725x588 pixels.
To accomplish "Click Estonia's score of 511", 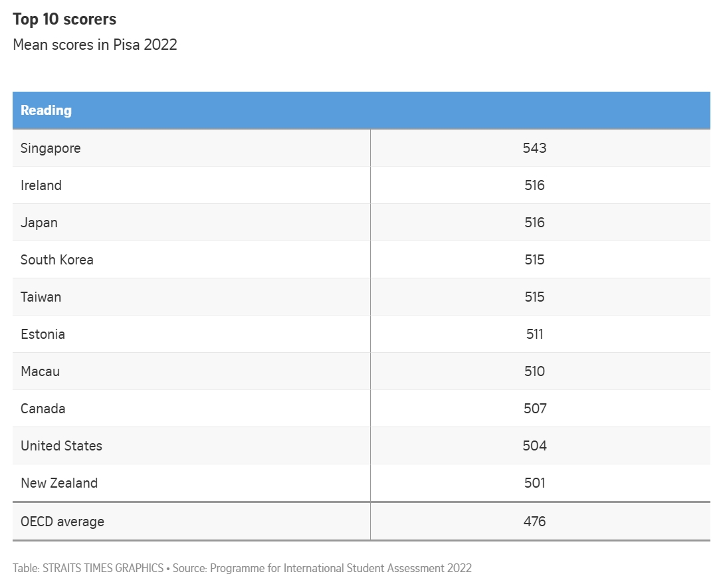I will pos(534,334).
